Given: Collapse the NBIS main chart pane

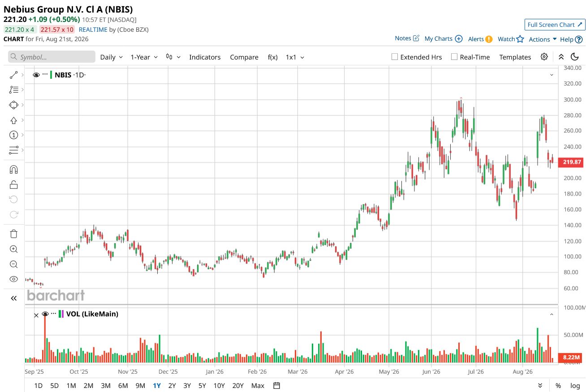Looking at the screenshot, I should [552, 75].
